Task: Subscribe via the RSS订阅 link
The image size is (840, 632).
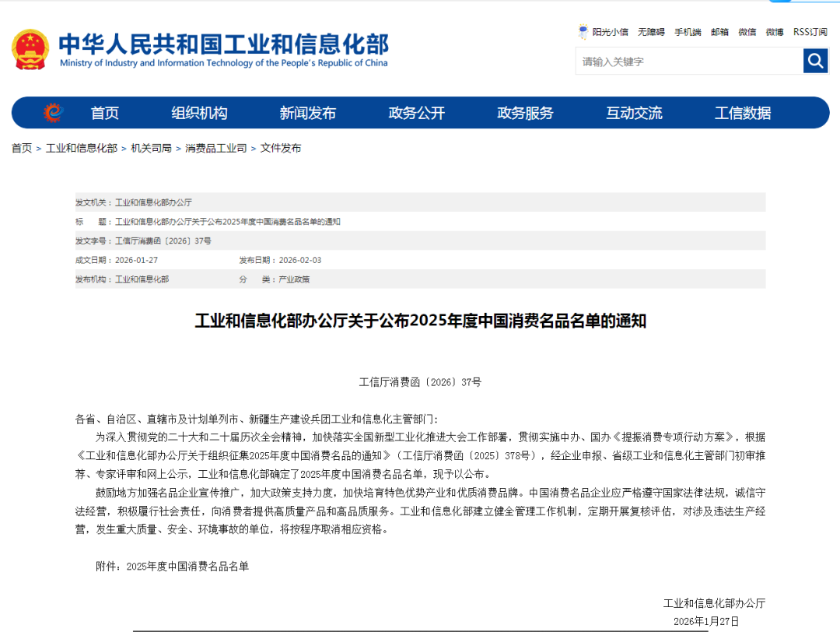Action: (x=810, y=32)
